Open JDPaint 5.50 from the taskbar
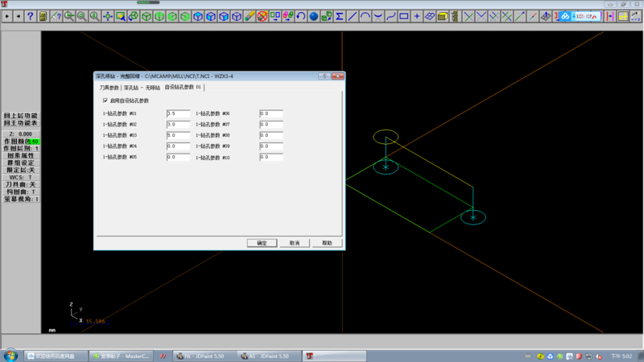 click(201, 356)
